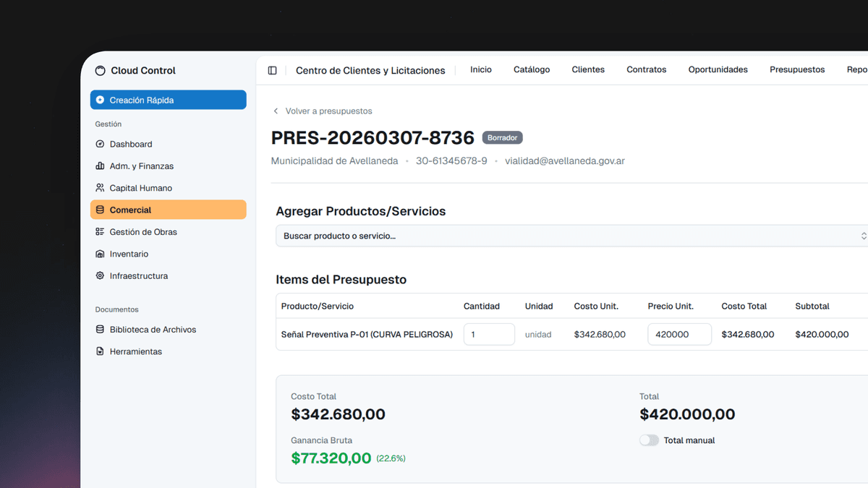Viewport: 868px width, 488px height.
Task: Toggle the sidebar panel icon
Action: click(x=272, y=70)
